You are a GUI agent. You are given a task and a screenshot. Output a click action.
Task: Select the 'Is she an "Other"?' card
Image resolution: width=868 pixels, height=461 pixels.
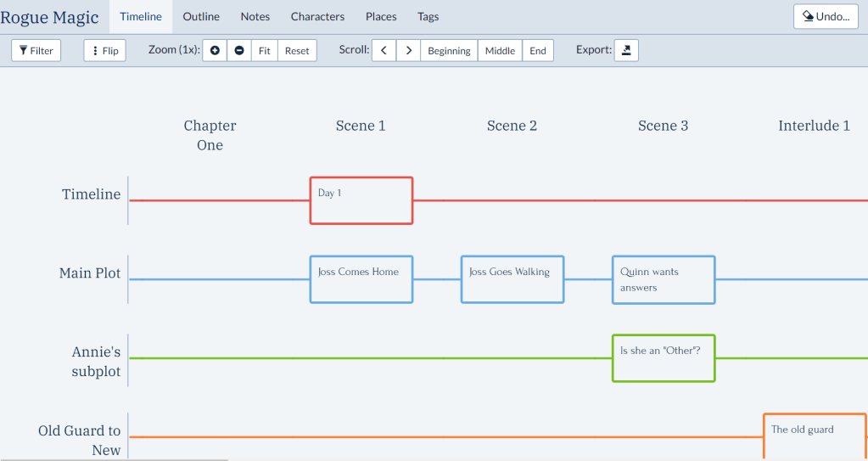(x=664, y=358)
